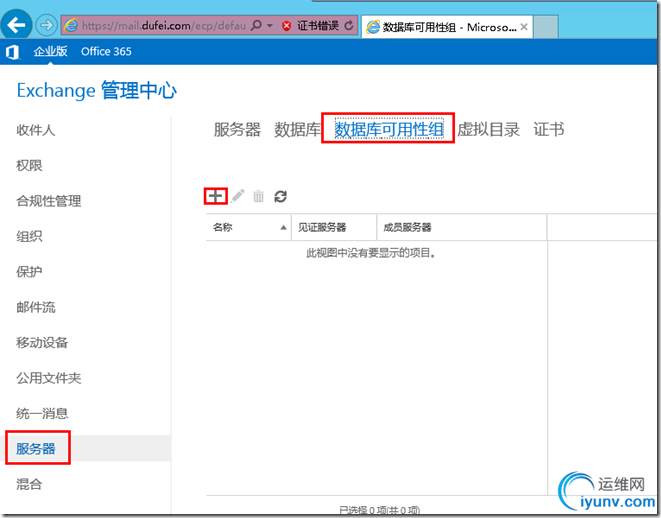Click the 证书错误 warning text
The width and height of the screenshot is (661, 518).
318,26
